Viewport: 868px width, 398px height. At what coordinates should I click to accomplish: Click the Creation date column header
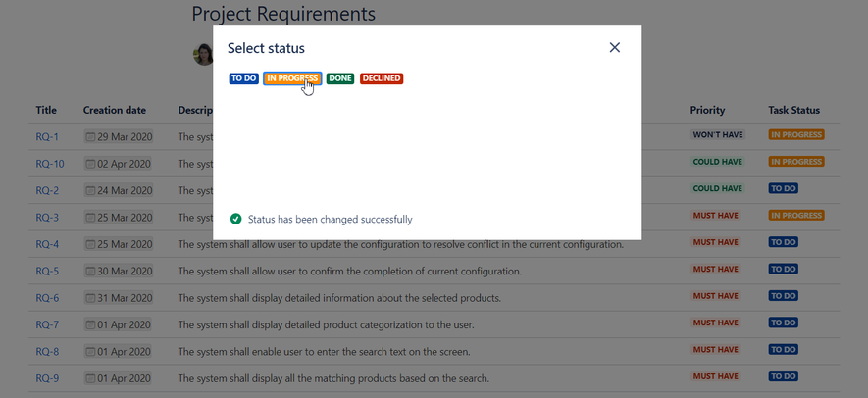(x=115, y=110)
